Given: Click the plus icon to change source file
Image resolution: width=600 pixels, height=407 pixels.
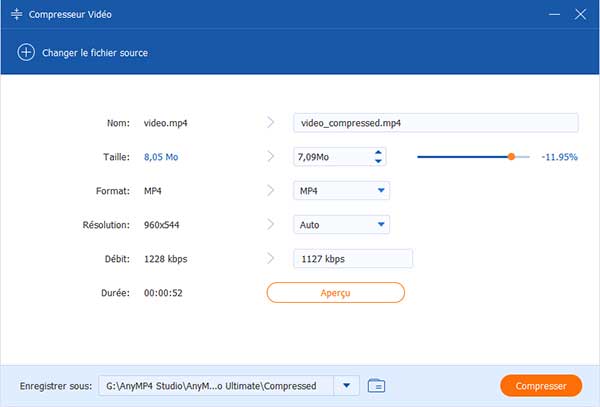Looking at the screenshot, I should (26, 52).
